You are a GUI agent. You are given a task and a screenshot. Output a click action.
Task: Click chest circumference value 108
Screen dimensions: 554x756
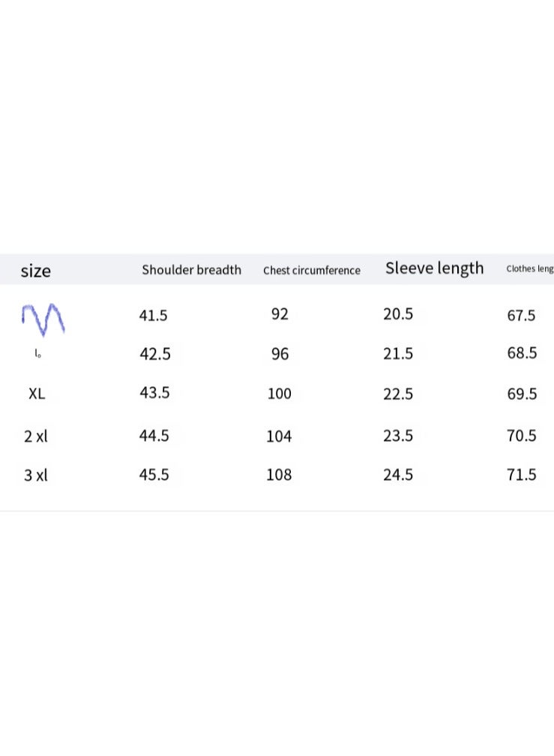click(x=279, y=475)
